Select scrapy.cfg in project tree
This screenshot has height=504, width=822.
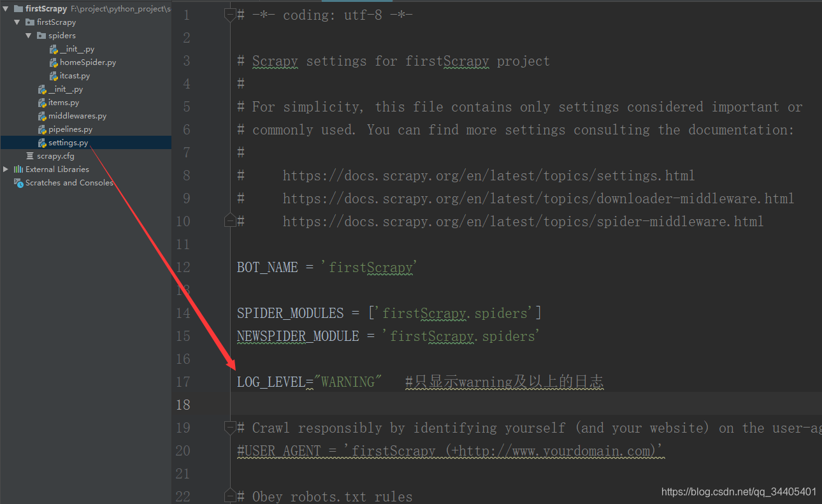(55, 156)
